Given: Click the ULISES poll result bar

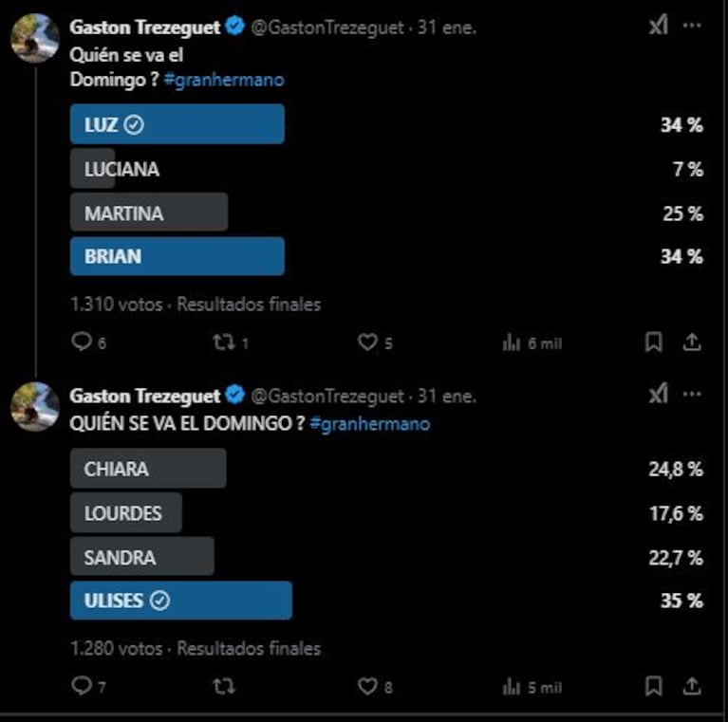Looking at the screenshot, I should (x=181, y=601).
